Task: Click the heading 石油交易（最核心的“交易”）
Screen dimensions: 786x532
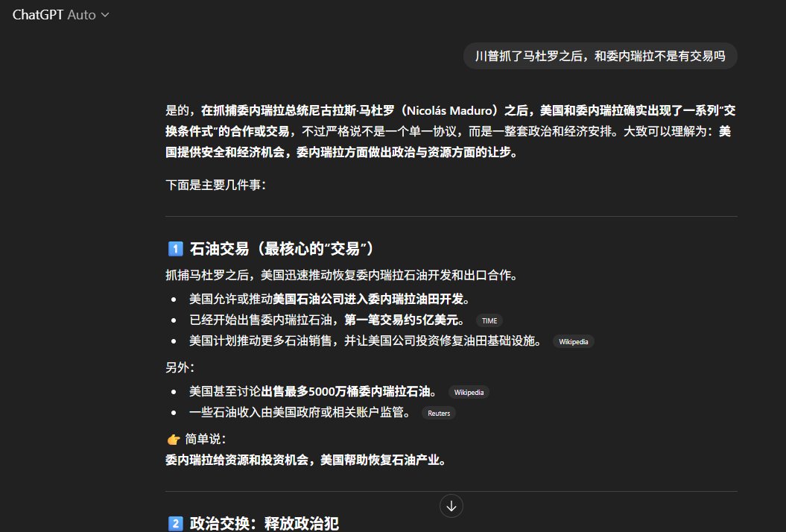Action: 282,249
